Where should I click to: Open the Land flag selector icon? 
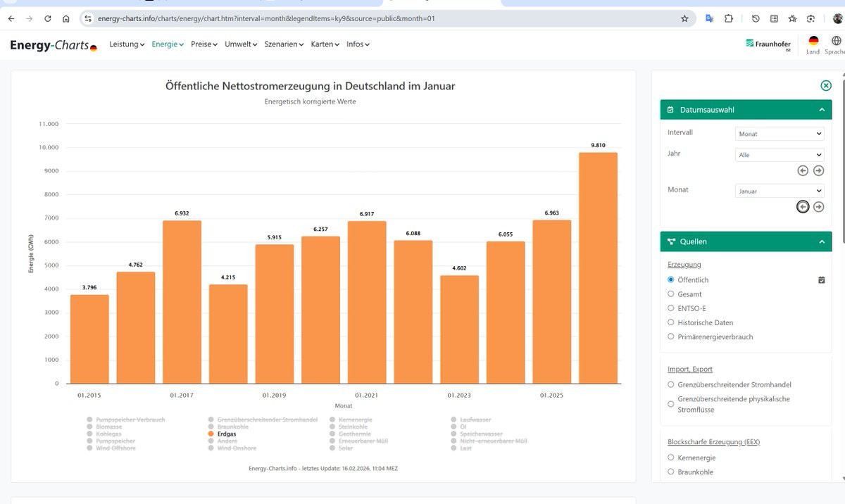click(x=813, y=41)
